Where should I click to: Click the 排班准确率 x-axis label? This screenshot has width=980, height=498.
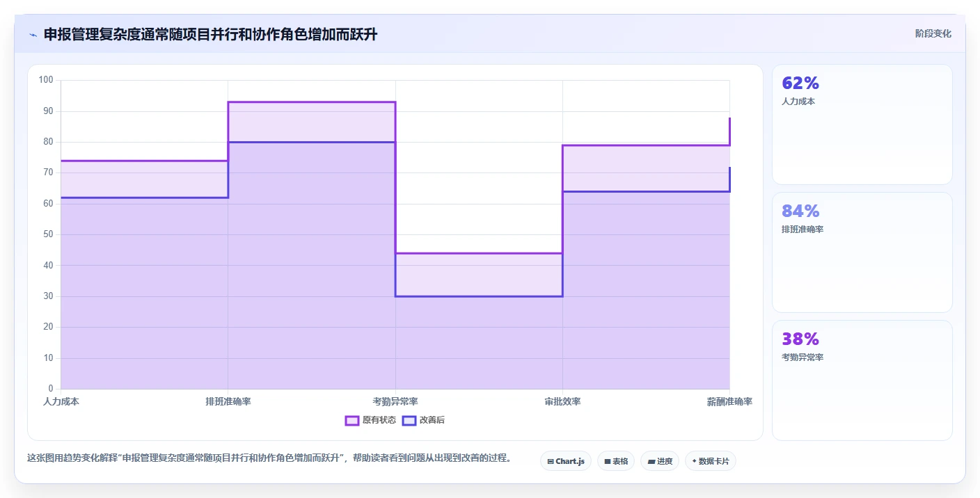pos(228,402)
